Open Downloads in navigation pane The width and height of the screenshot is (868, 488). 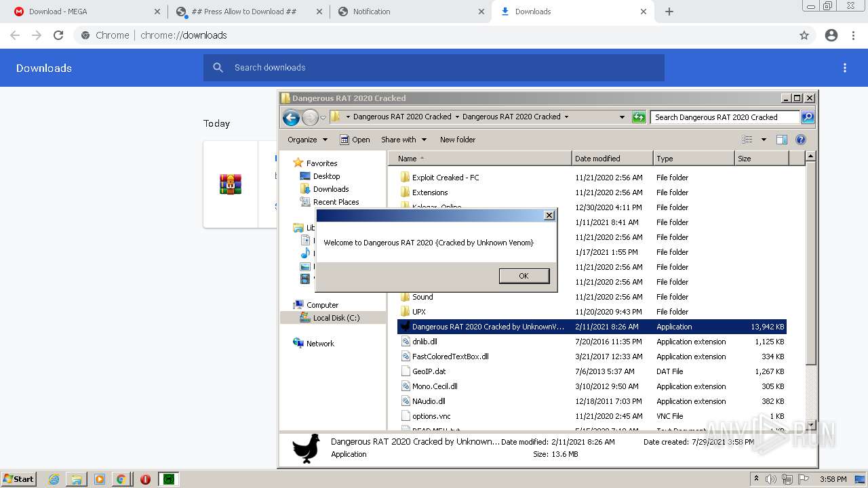click(x=331, y=189)
